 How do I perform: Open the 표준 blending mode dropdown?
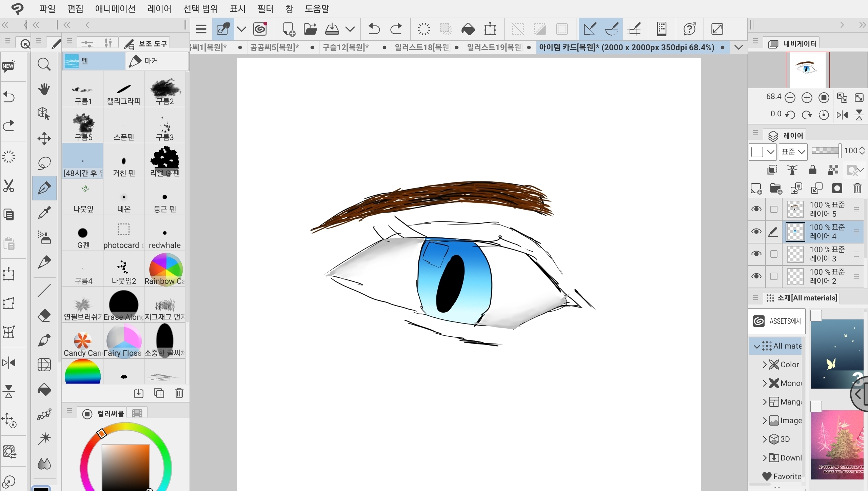tap(793, 152)
